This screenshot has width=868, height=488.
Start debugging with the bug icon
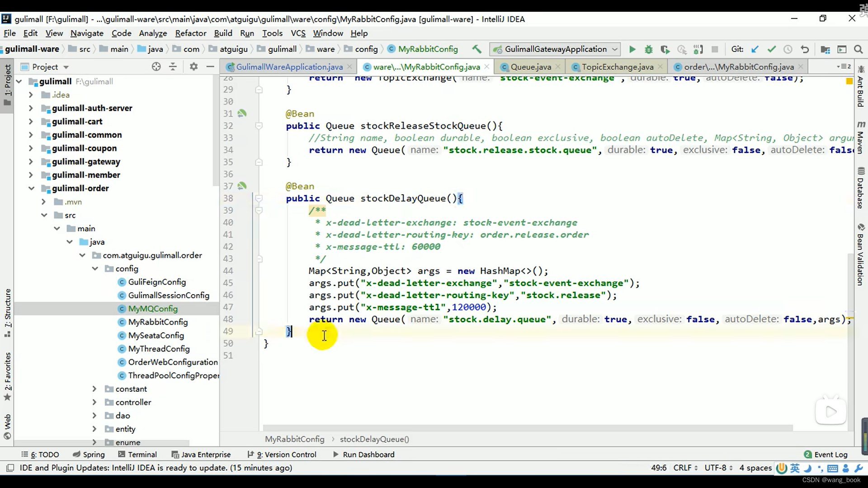coord(648,49)
